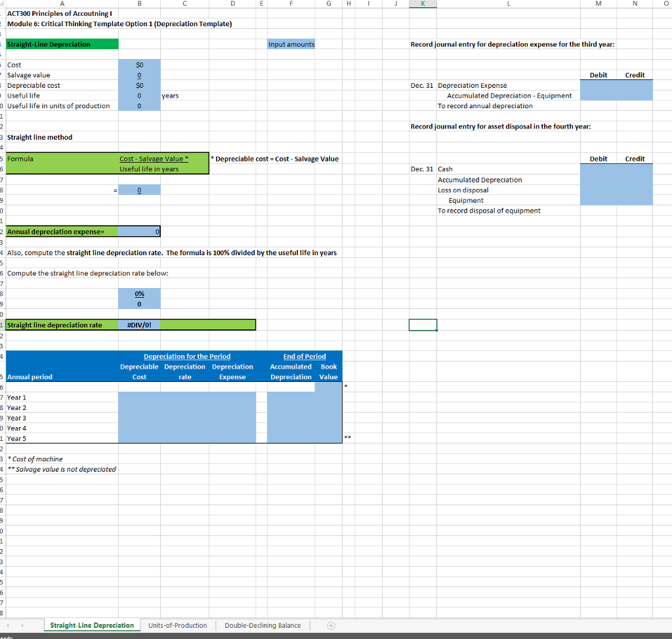Image resolution: width=672 pixels, height=639 pixels.
Task: Click the Useful life in years input cell
Action: [139, 95]
